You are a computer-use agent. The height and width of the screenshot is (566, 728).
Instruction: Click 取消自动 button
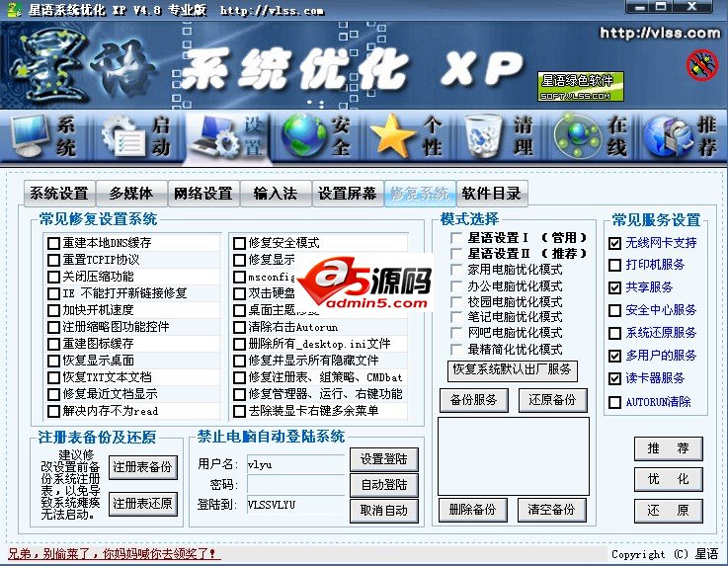(384, 511)
